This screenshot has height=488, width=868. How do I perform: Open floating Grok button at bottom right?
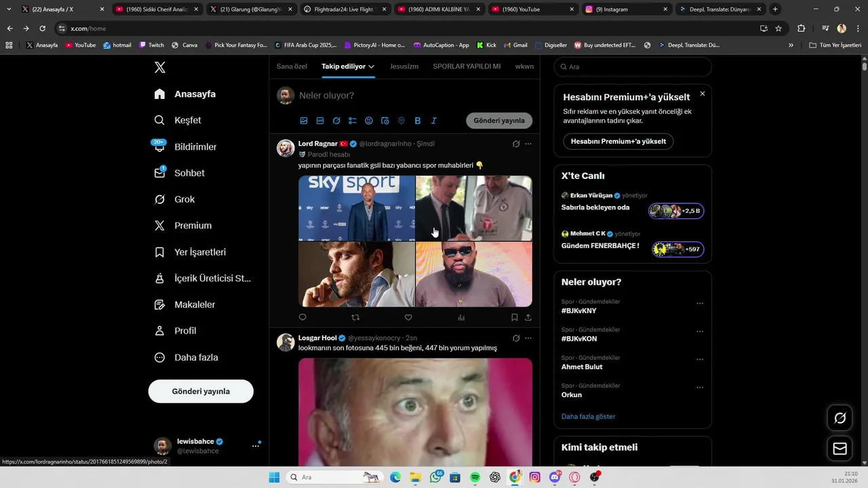pyautogui.click(x=840, y=418)
